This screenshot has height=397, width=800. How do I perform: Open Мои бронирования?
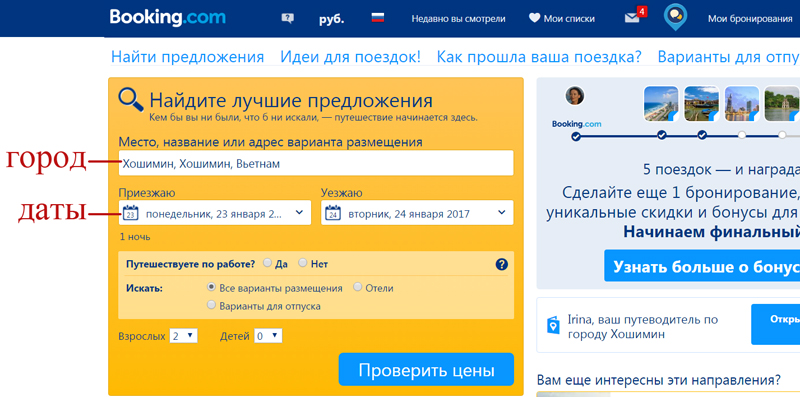pos(750,19)
